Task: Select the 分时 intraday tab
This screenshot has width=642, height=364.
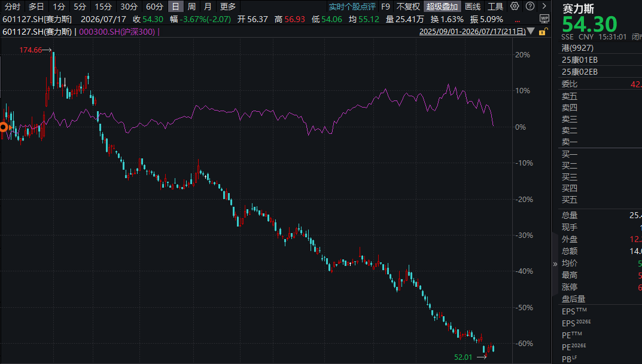Action: click(13, 7)
